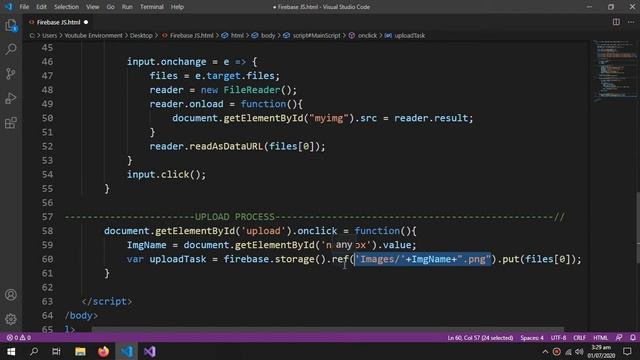The width and height of the screenshot is (640, 360).
Task: Open the notifications bell in status bar
Action: (633, 338)
